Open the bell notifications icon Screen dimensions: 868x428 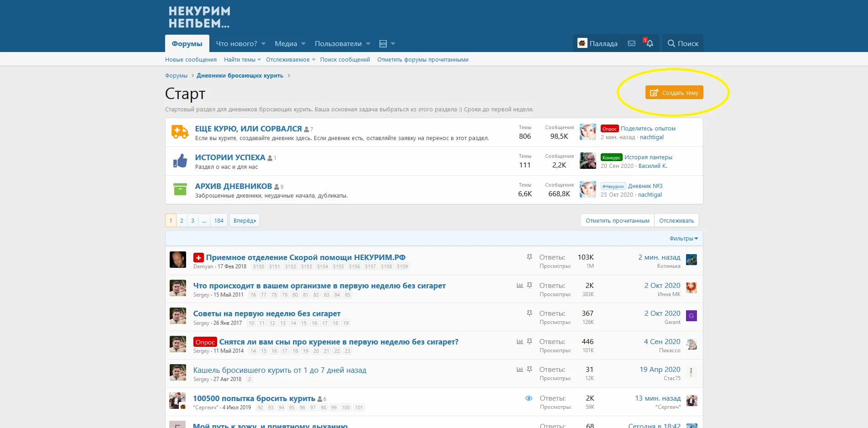click(650, 43)
